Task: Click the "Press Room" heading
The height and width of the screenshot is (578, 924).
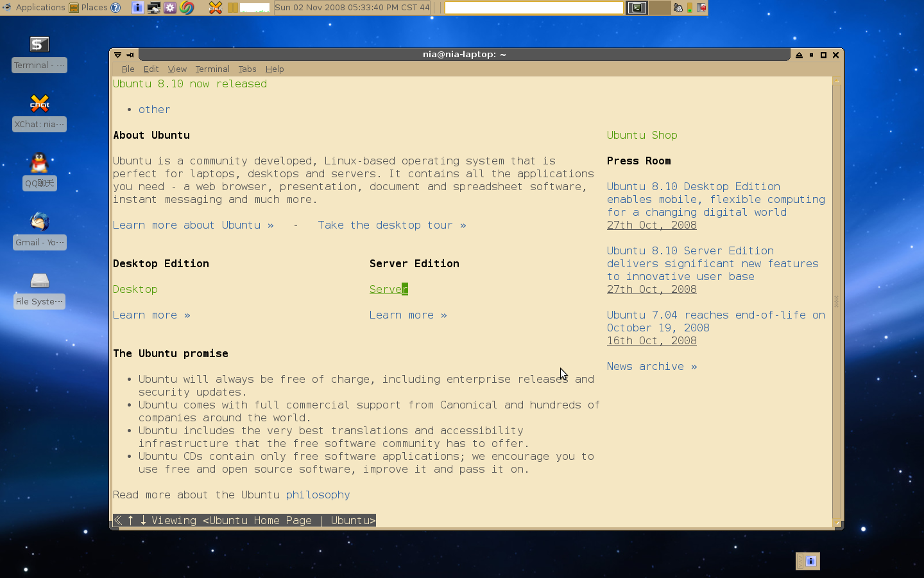Action: click(x=639, y=161)
